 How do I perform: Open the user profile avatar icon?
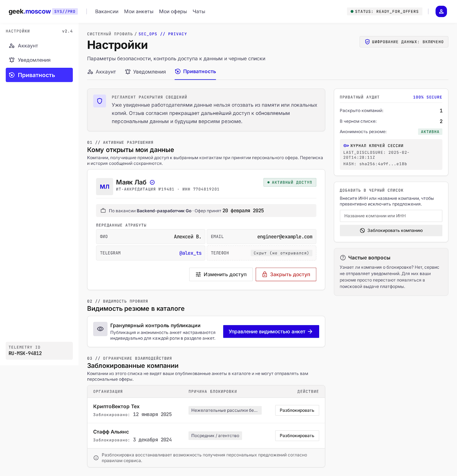[x=441, y=11]
